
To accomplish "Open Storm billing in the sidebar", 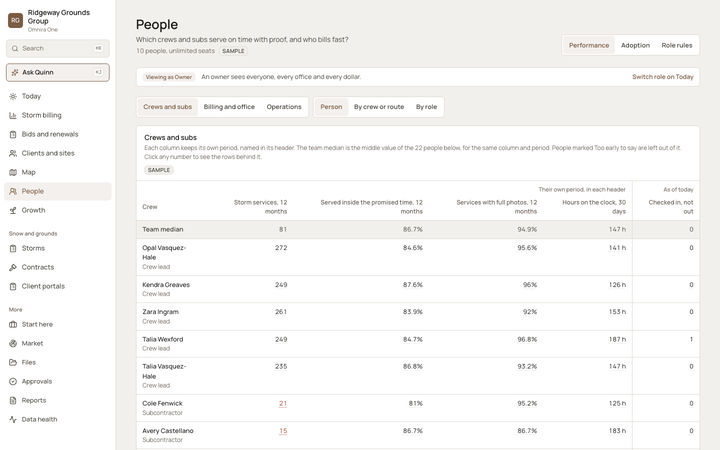I will [x=57, y=115].
